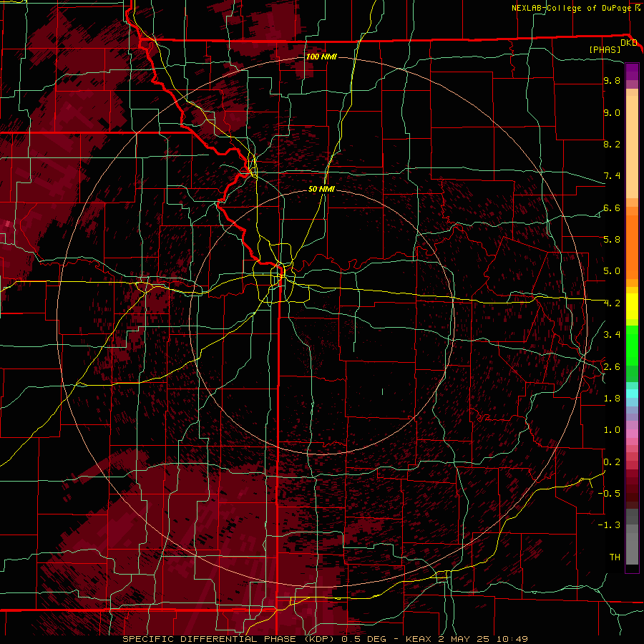Click the [PHAS] legend header
The image size is (644, 644).
coord(605,50)
